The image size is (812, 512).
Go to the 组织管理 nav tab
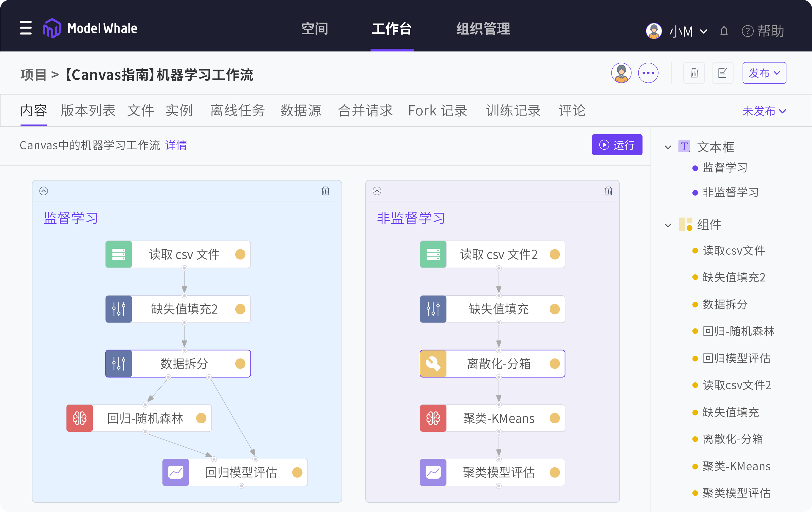tap(483, 29)
